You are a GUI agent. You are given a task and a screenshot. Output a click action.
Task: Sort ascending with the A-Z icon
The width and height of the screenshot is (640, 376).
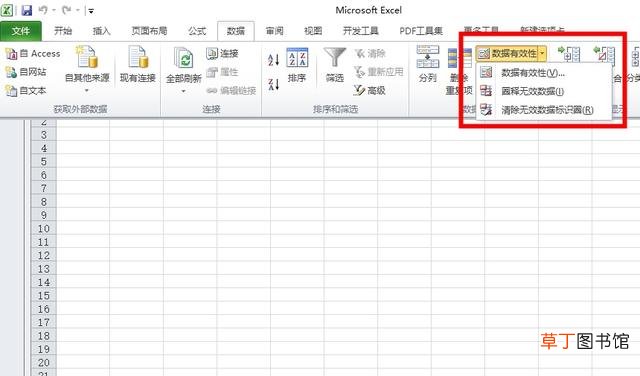click(x=273, y=60)
